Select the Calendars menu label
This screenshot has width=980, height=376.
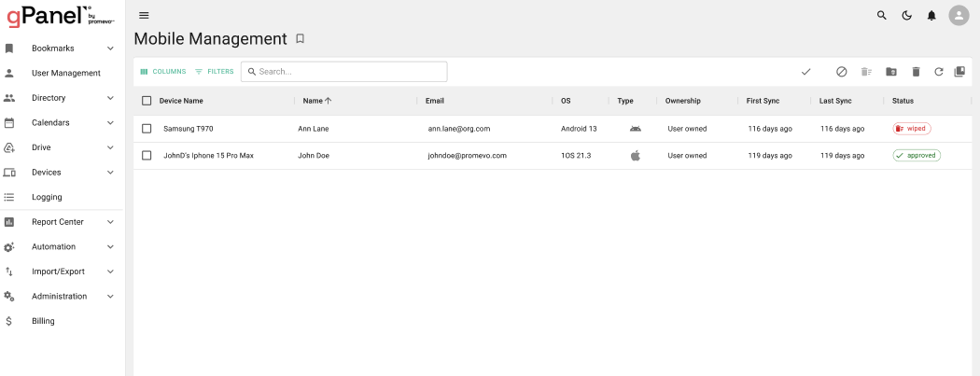pos(50,122)
